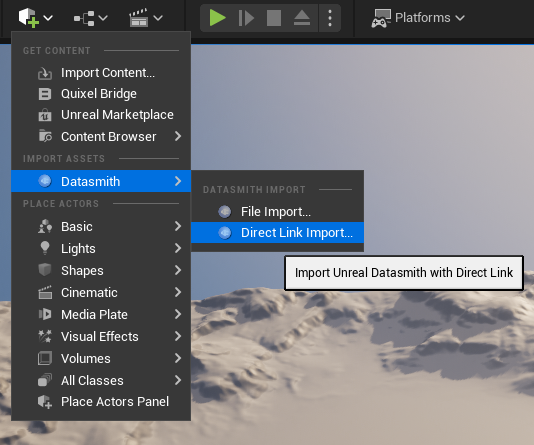534x445 pixels.
Task: Click the Shapes cube icon
Action: click(x=45, y=270)
